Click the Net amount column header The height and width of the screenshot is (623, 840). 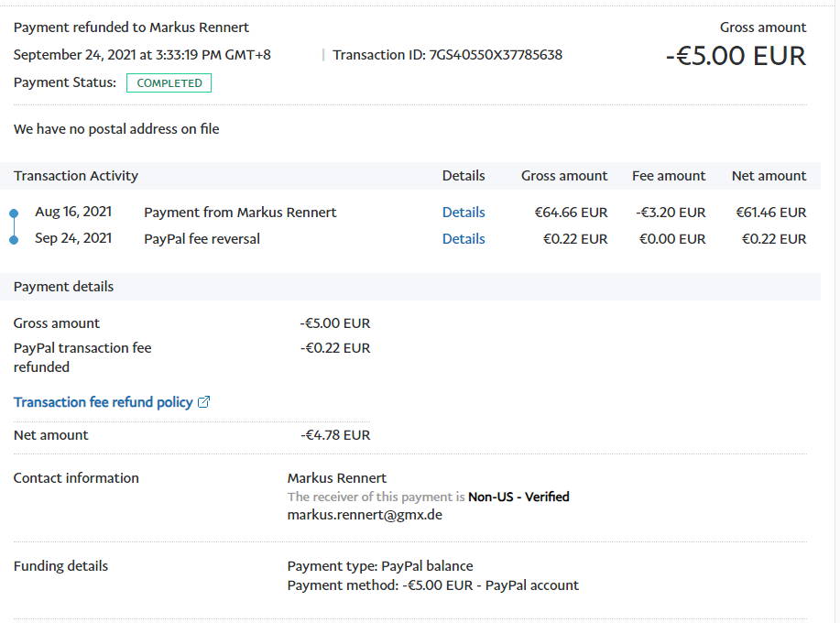point(769,176)
